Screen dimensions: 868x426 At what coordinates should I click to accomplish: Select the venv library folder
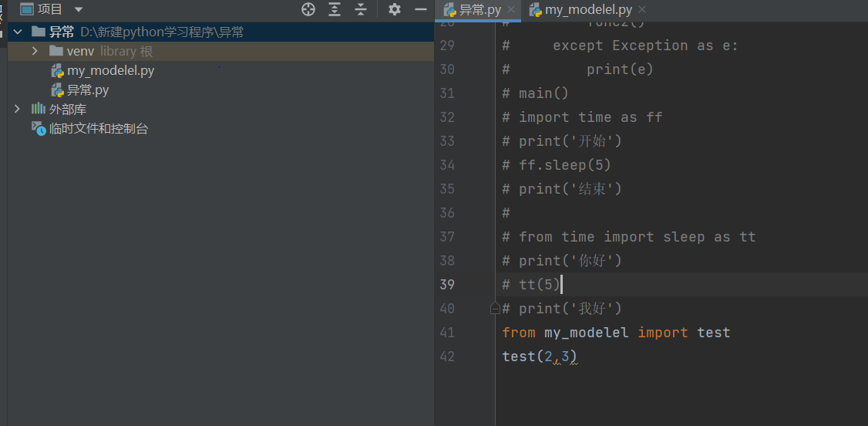221,52
